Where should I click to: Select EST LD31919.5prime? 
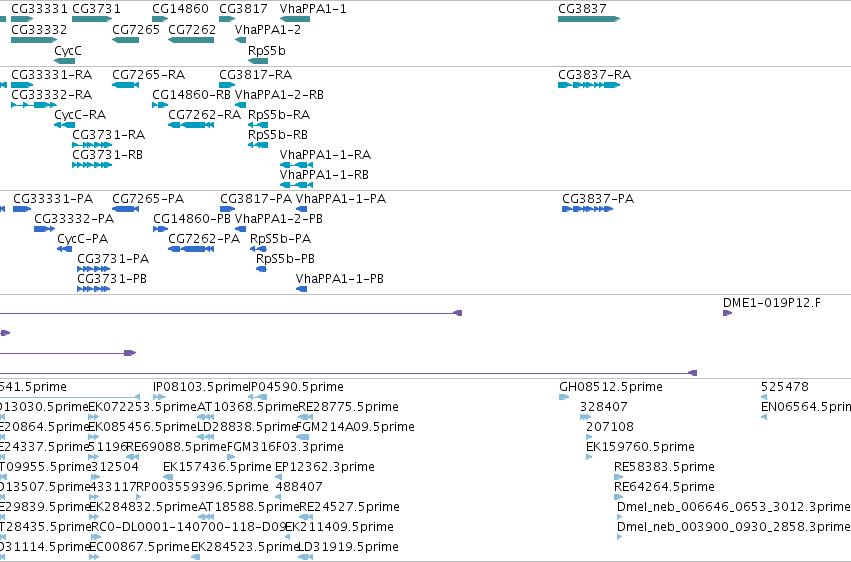point(305,557)
